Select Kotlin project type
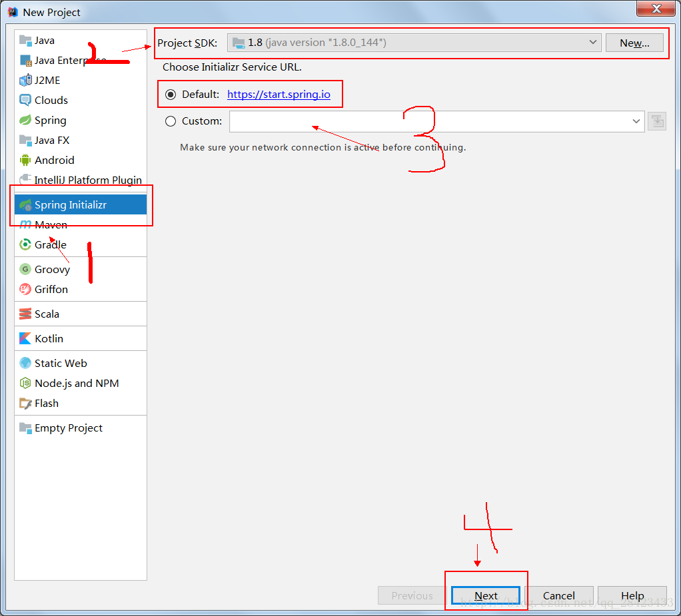This screenshot has height=616, width=681. (x=81, y=338)
